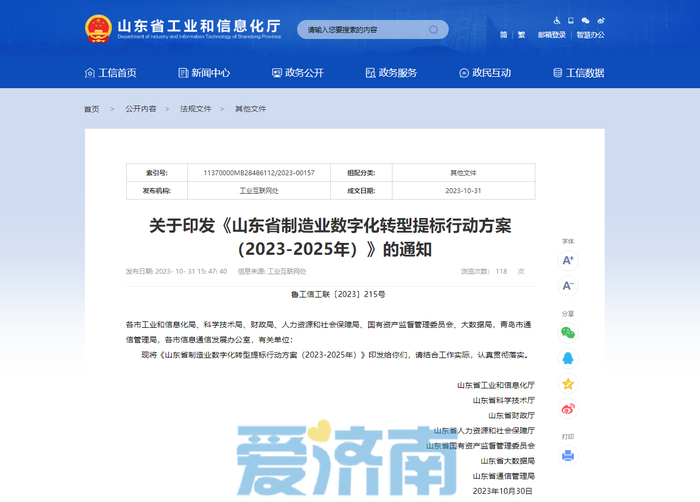
Task: Click the home icon beside 工信首页
Action: pos(90,73)
